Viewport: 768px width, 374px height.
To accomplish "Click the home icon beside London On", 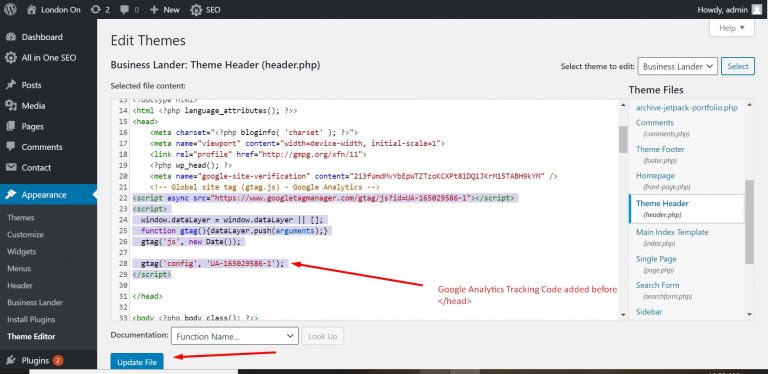I will coord(31,9).
